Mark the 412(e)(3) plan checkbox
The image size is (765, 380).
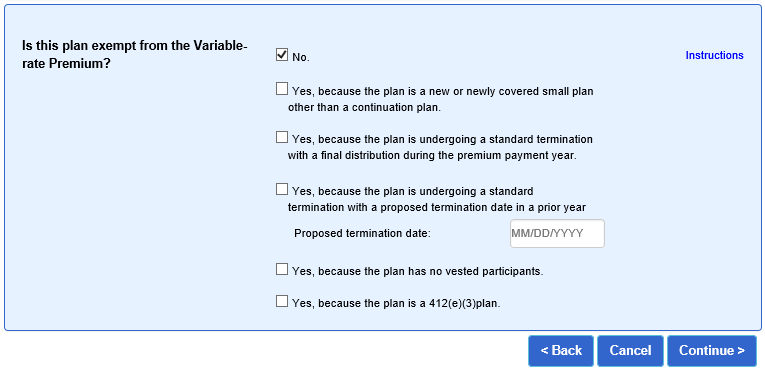[282, 301]
